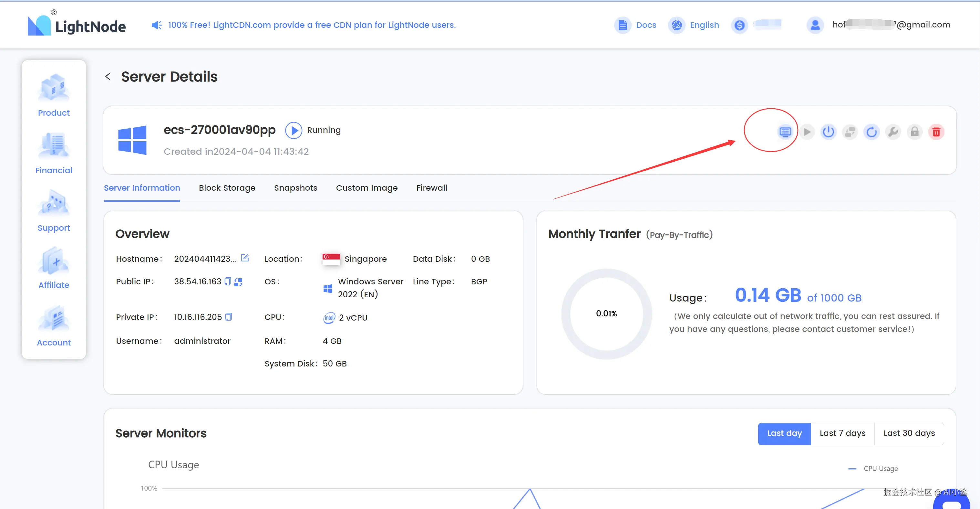Click the wrench reinstall system icon
The width and height of the screenshot is (980, 509).
893,132
